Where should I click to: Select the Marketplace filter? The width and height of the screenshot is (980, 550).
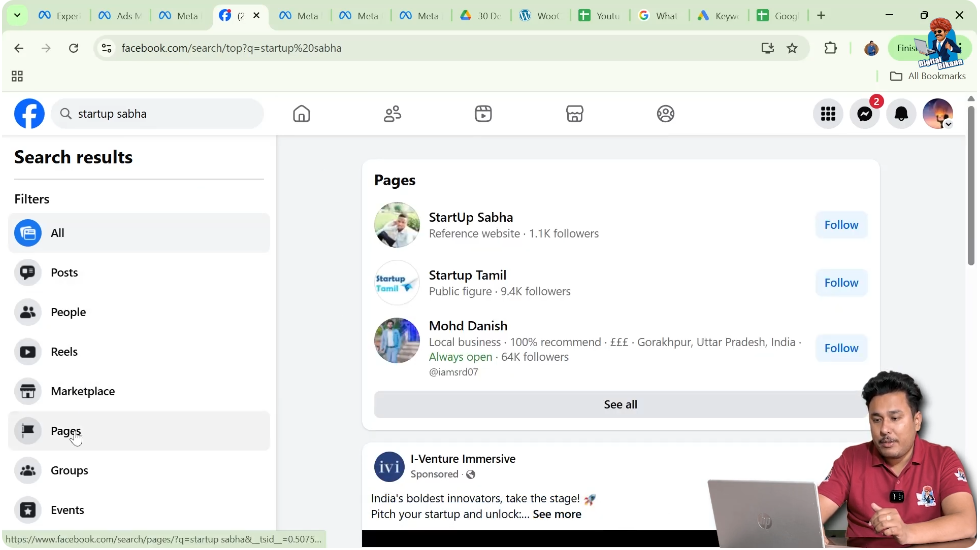point(139,391)
